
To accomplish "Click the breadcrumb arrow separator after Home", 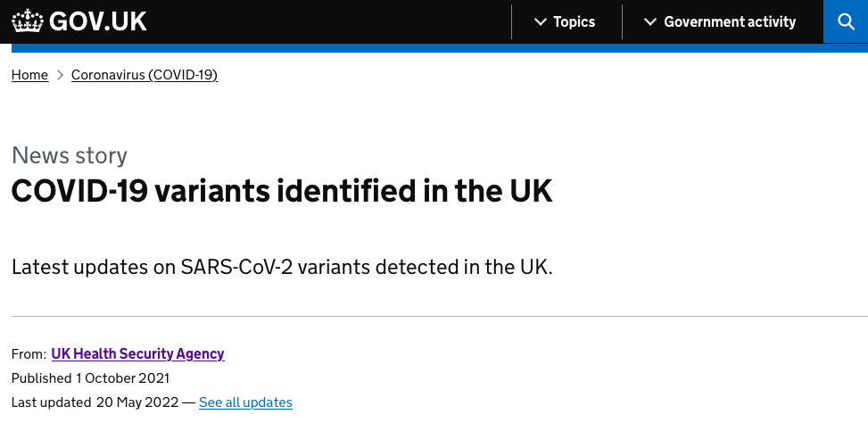I will [60, 75].
